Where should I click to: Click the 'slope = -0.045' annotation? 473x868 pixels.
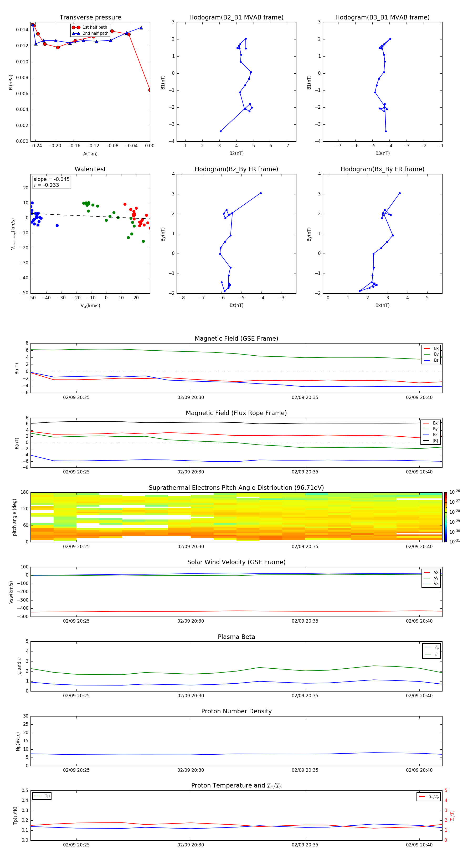[52, 179]
